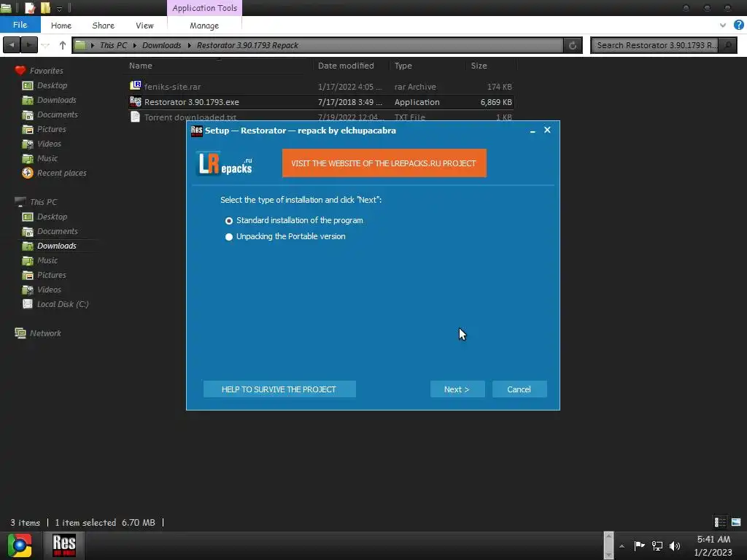Open the Home ribbon tab

[x=61, y=26]
